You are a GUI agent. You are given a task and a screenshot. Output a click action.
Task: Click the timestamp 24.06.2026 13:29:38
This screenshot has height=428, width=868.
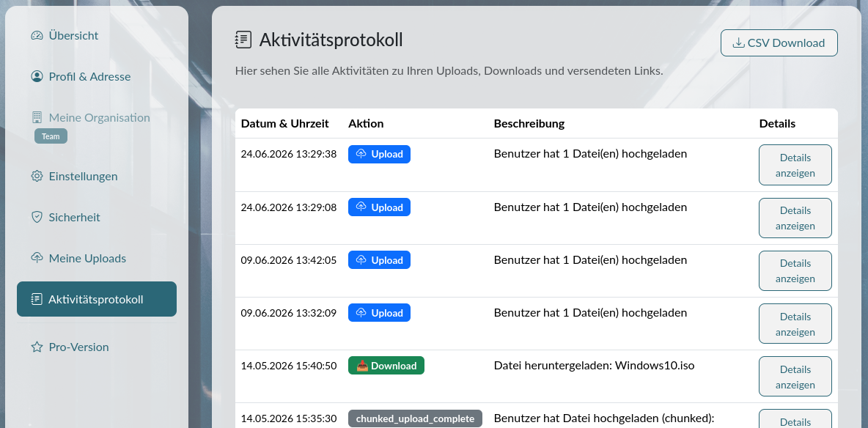[288, 154]
